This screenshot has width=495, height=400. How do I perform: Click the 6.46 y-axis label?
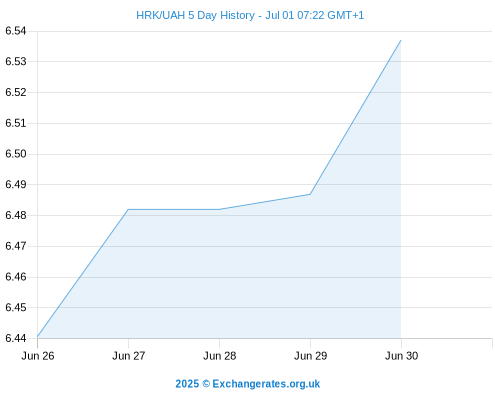point(16,277)
